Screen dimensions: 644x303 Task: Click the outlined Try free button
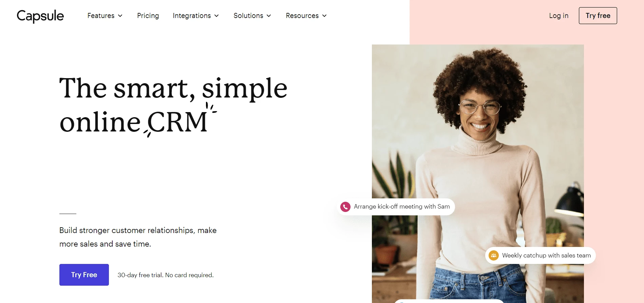click(x=598, y=16)
